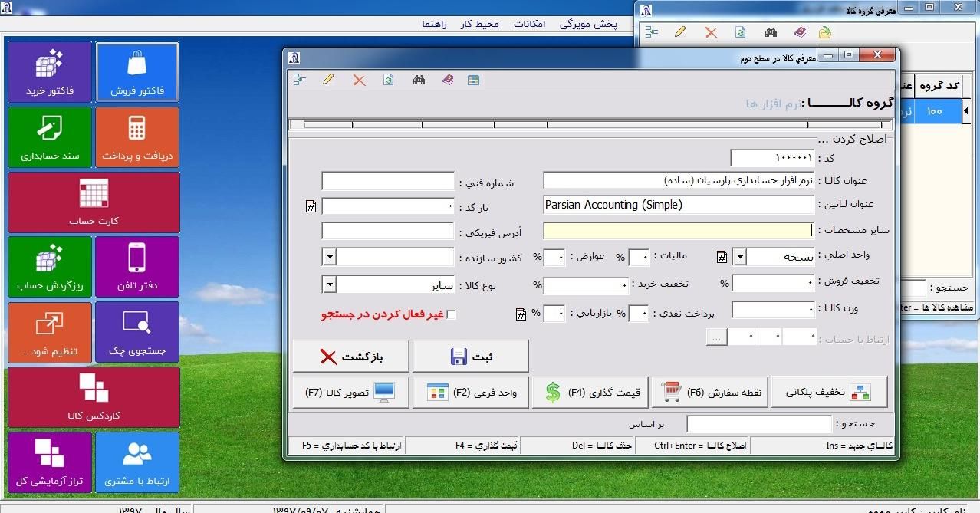The height and width of the screenshot is (513, 980).
Task: Open the کاردکس کالا tile
Action: click(94, 397)
